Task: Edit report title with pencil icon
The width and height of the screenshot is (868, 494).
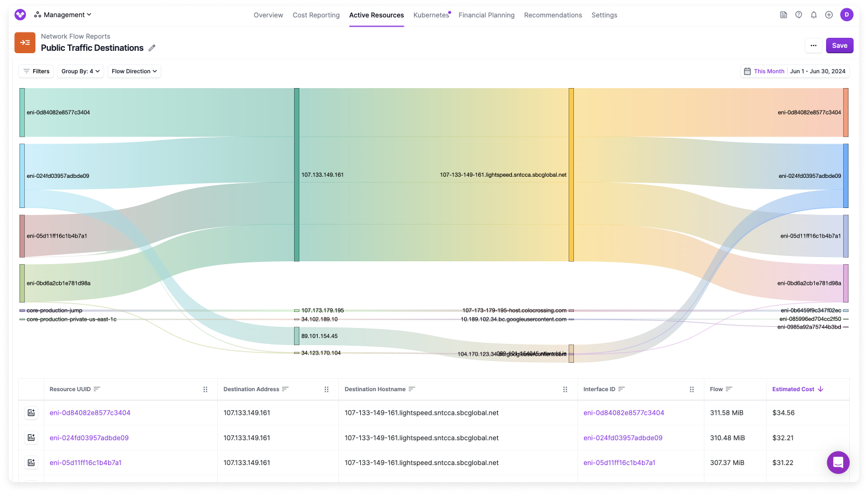Action: 152,48
